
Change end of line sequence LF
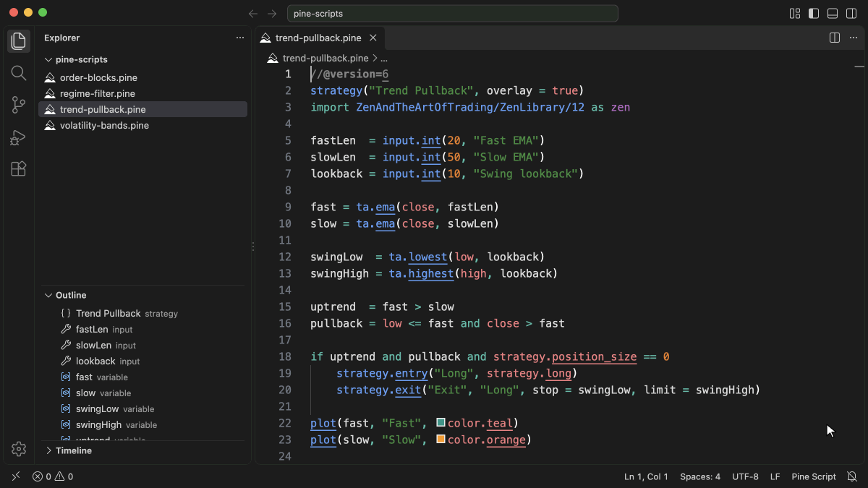pos(775,476)
